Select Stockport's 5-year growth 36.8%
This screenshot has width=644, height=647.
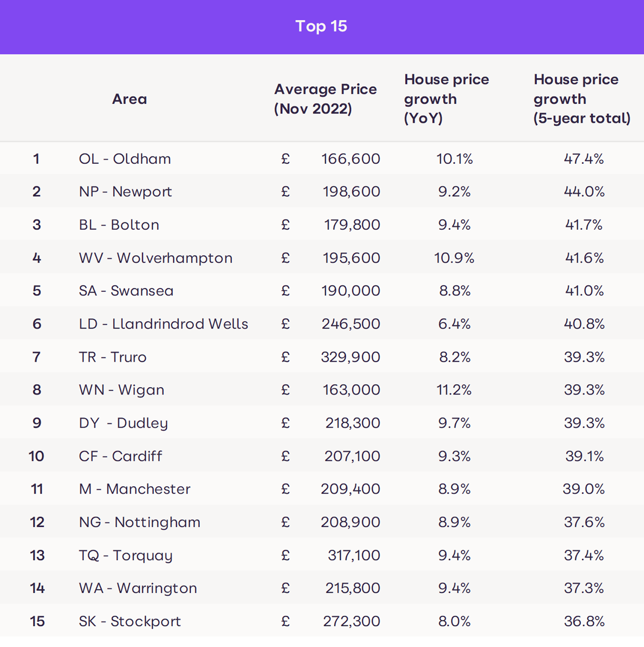coord(584,622)
